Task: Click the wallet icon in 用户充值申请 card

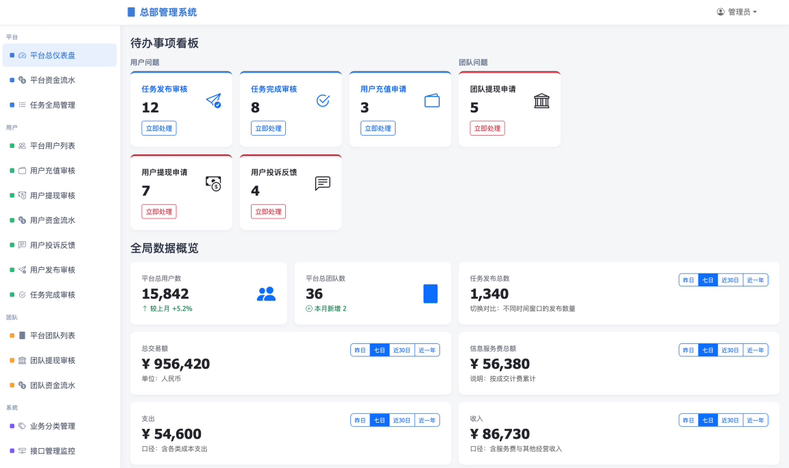Action: click(432, 101)
